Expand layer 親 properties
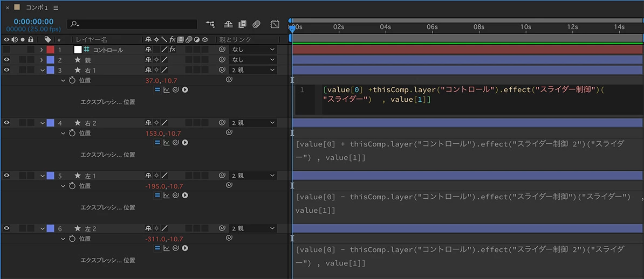 pyautogui.click(x=42, y=60)
